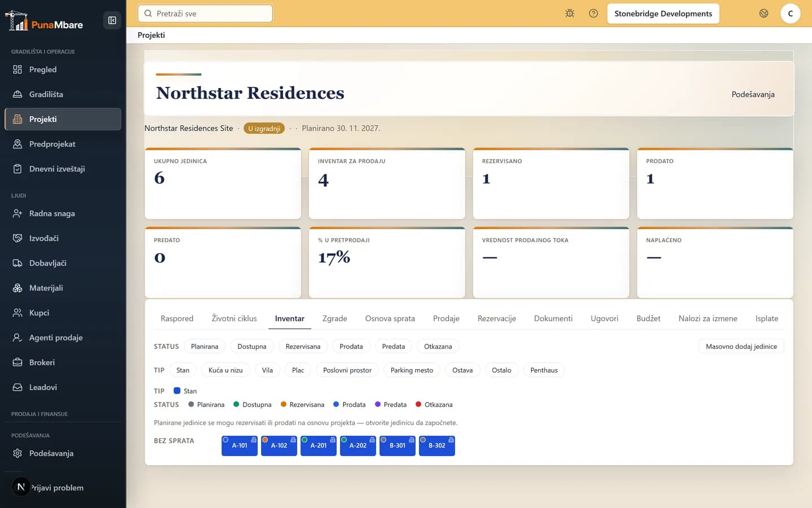Image resolution: width=812 pixels, height=508 pixels.
Task: Go to Gradilišta sites section
Action: click(63, 94)
